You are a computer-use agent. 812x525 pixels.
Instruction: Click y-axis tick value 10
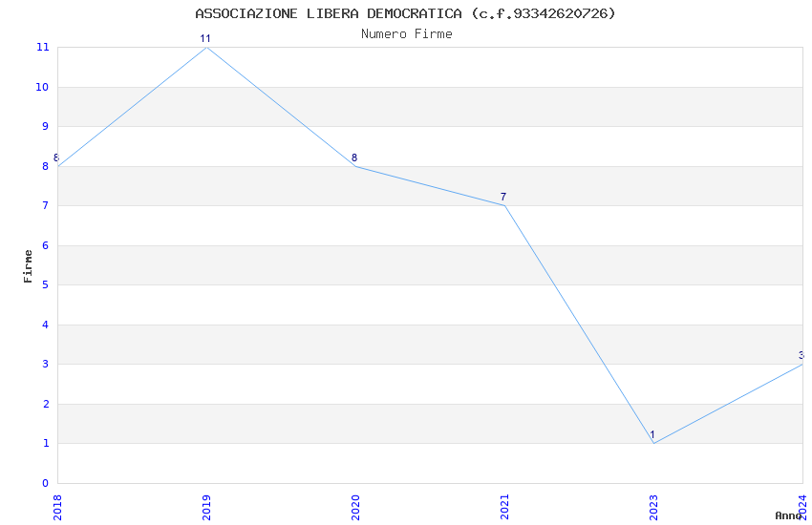click(x=42, y=87)
